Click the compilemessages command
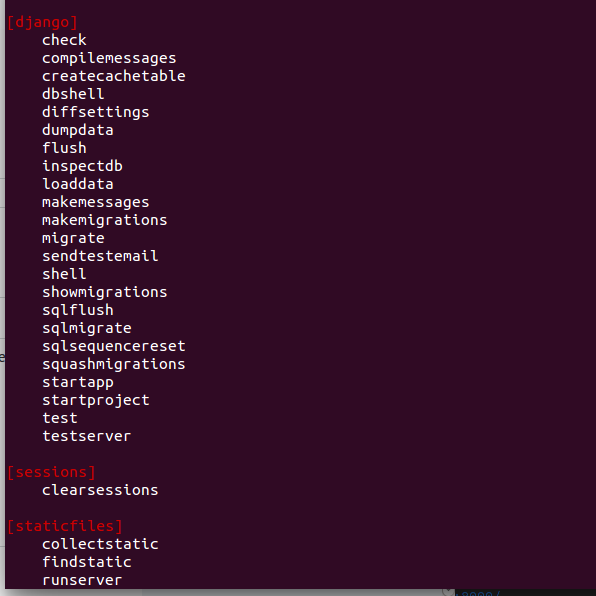The image size is (596, 596). (109, 59)
